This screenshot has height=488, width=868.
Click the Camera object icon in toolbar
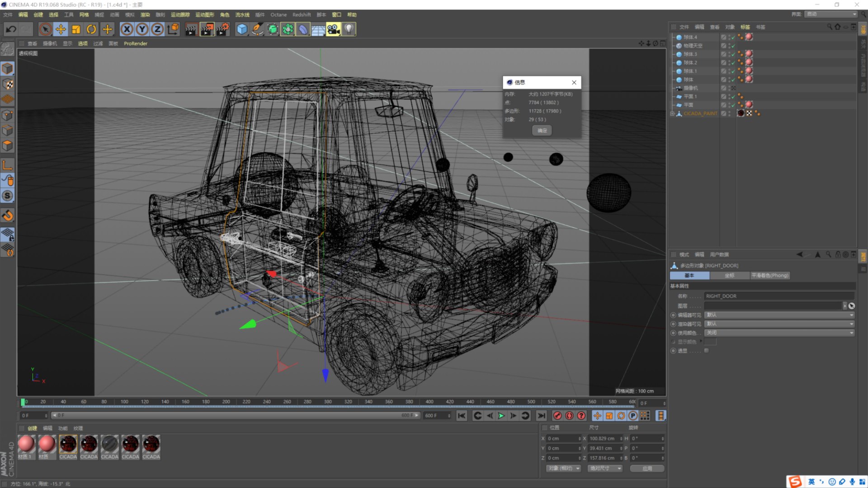(334, 29)
